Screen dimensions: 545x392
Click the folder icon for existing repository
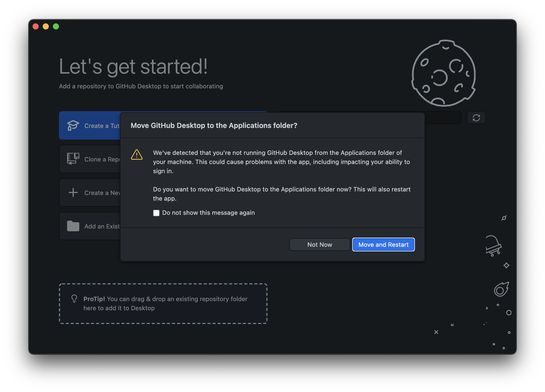73,226
